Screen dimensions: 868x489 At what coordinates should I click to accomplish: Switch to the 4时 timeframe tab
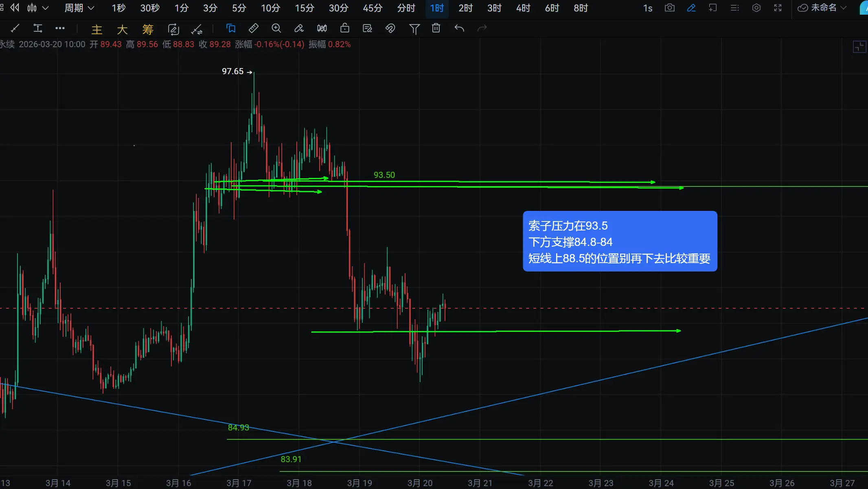point(523,8)
